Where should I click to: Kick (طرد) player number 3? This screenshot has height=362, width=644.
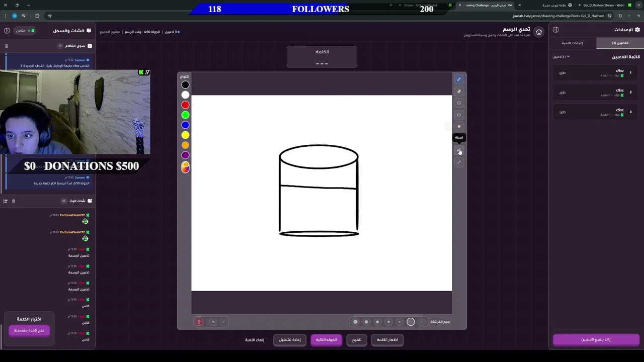click(x=562, y=112)
